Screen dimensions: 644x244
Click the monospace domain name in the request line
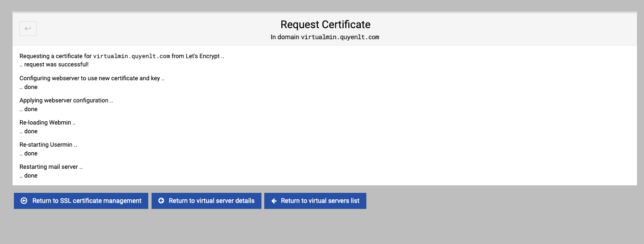[x=132, y=56]
